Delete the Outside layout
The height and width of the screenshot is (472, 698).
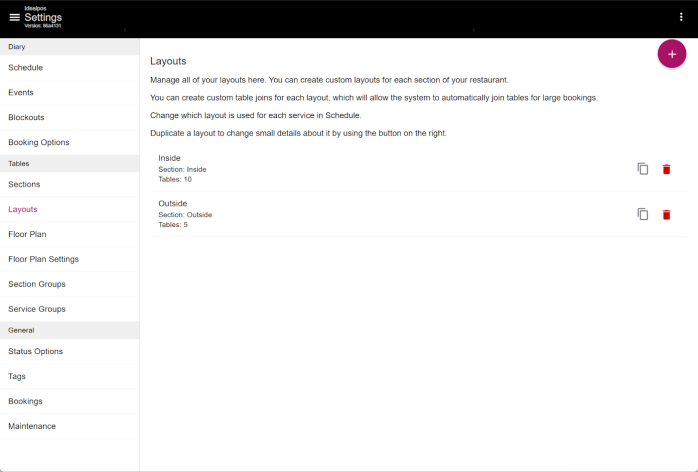coord(666,214)
